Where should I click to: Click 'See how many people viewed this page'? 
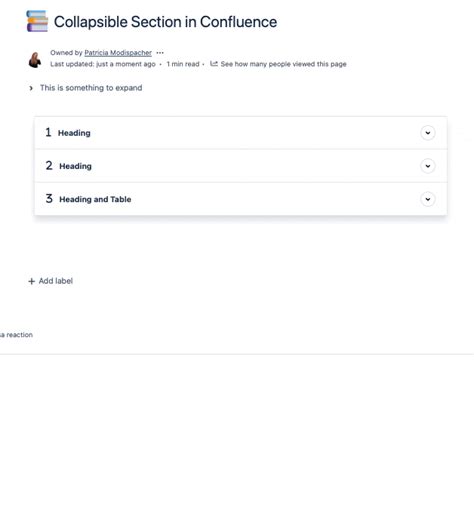[283, 64]
